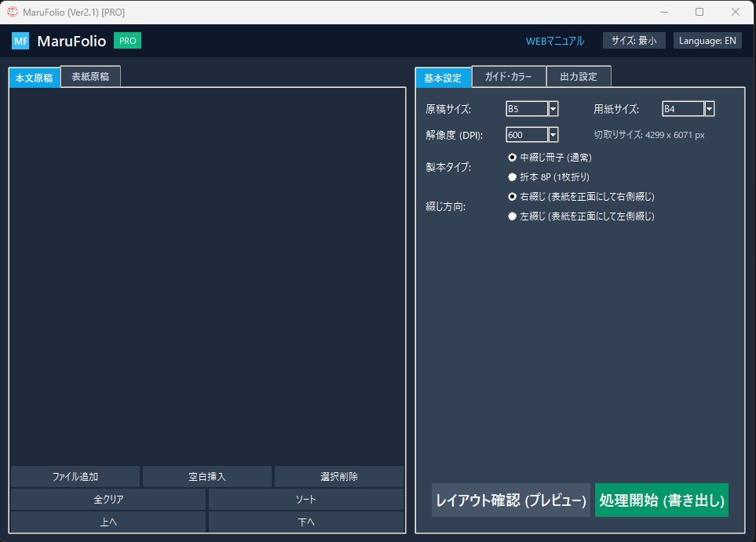Start export with 処理開始 (書き出し)

(x=662, y=500)
